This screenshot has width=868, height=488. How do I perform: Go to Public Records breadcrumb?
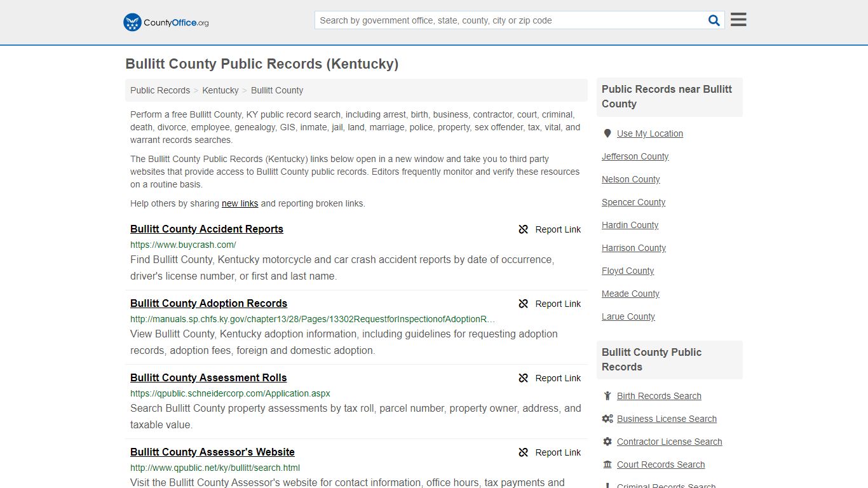tap(160, 90)
